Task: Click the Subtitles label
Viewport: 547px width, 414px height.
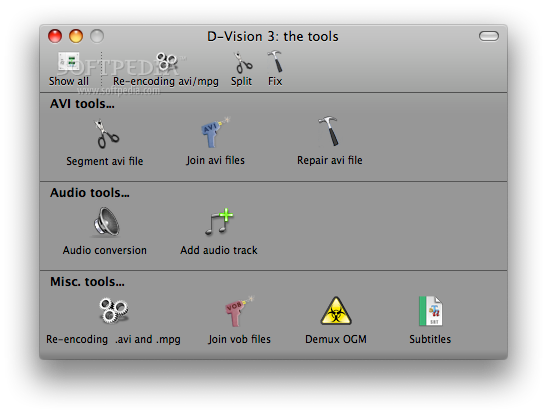Action: [x=430, y=339]
